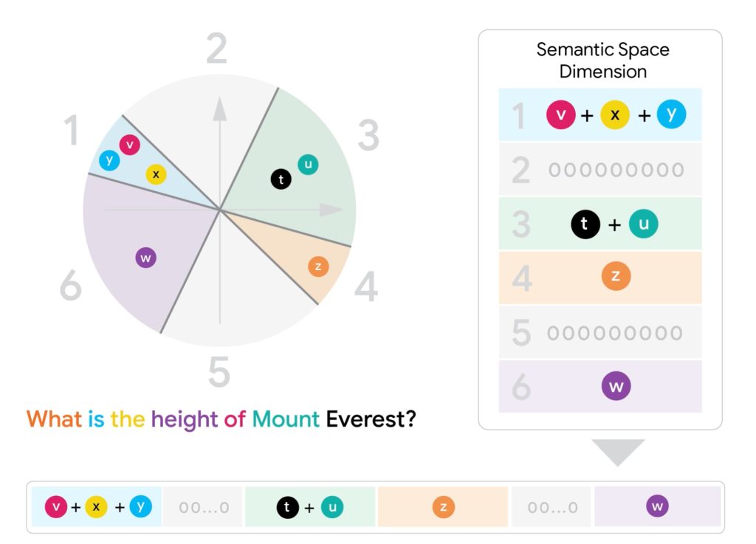This screenshot has width=756, height=544.
Task: Click the black t circle in the green sector
Action: (x=281, y=179)
